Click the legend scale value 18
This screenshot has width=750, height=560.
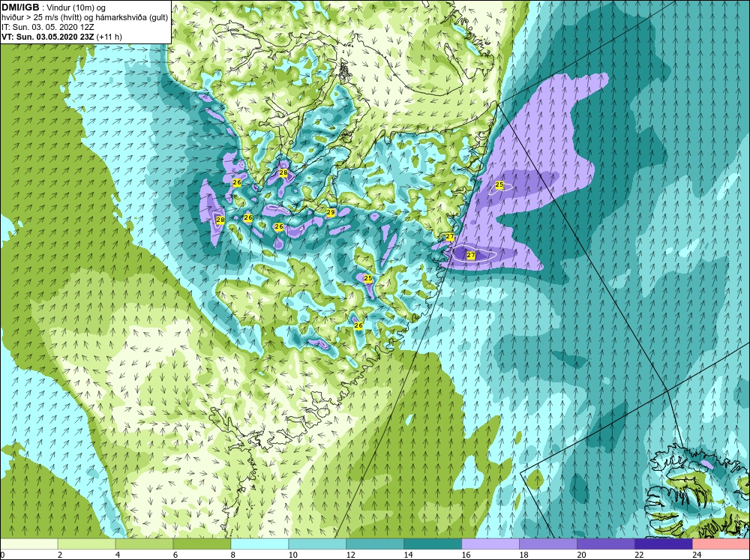523,555
